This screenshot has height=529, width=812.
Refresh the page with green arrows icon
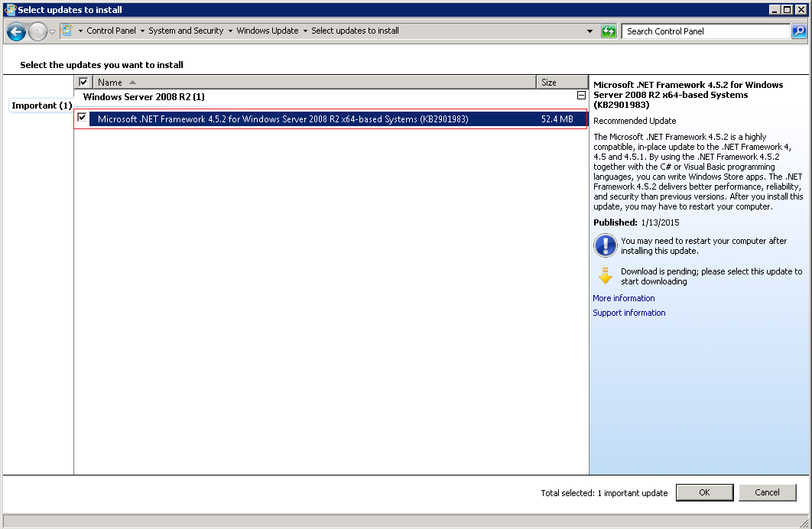click(x=609, y=31)
